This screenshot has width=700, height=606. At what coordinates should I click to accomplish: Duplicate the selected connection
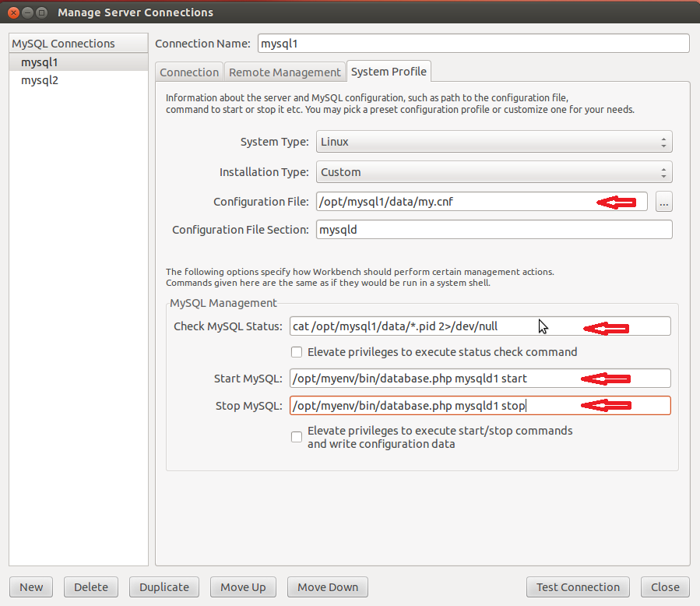click(164, 587)
